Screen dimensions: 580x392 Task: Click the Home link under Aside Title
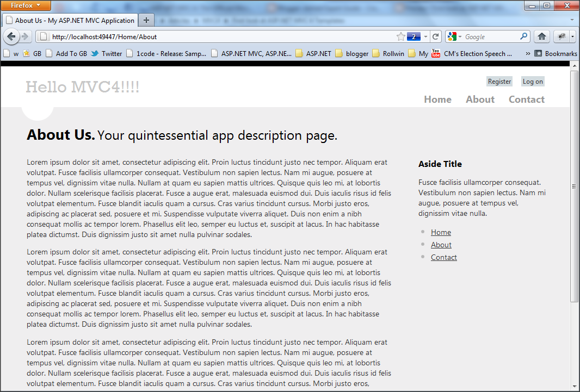click(441, 232)
